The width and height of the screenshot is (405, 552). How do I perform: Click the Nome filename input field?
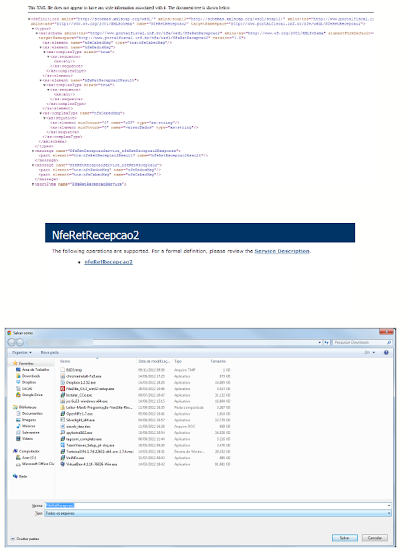tap(218, 506)
